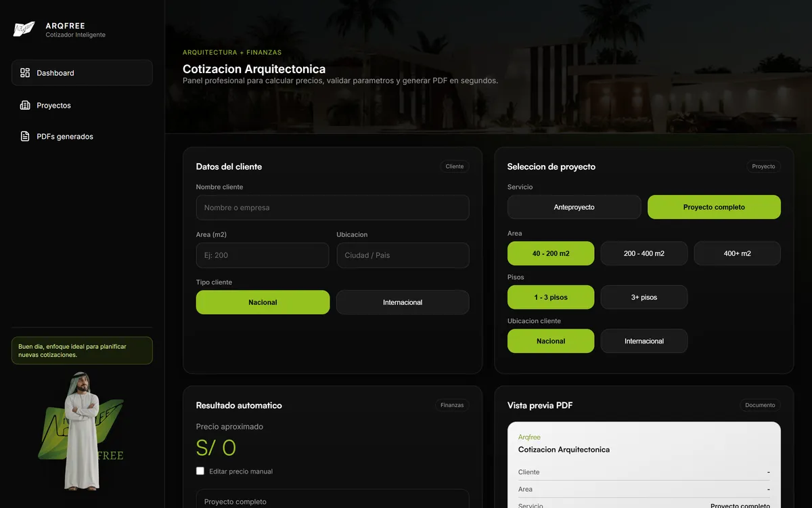Pick the 400+ m2 area option
The width and height of the screenshot is (812, 508).
[738, 253]
